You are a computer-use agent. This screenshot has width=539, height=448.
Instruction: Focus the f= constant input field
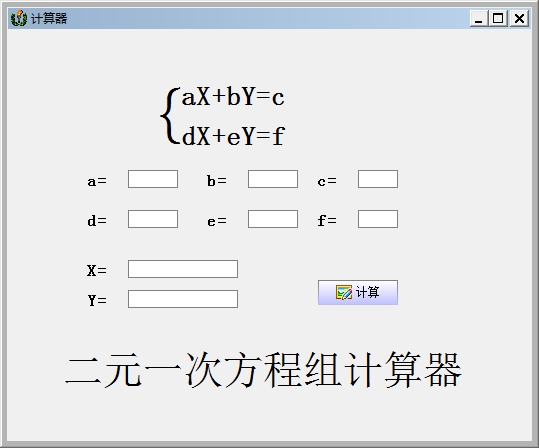pos(378,219)
